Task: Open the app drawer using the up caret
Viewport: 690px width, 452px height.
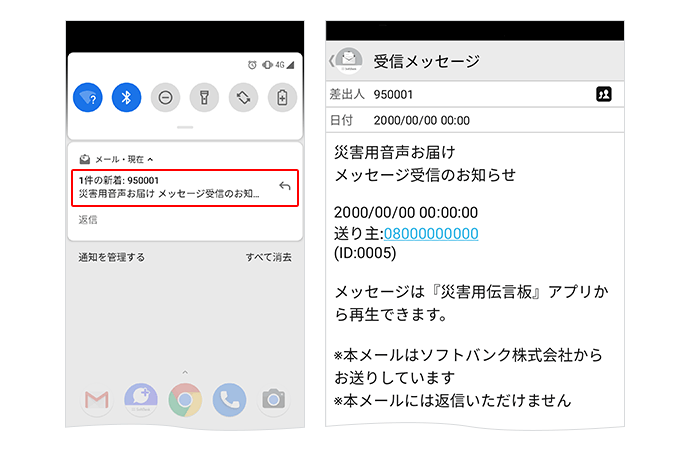Action: click(185, 372)
